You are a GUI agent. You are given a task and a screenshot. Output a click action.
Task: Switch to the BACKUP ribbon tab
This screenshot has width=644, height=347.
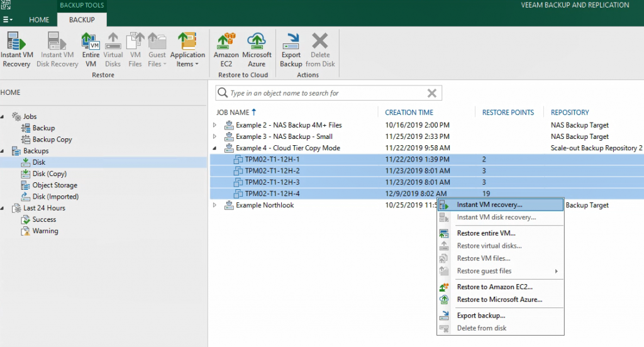pos(82,19)
